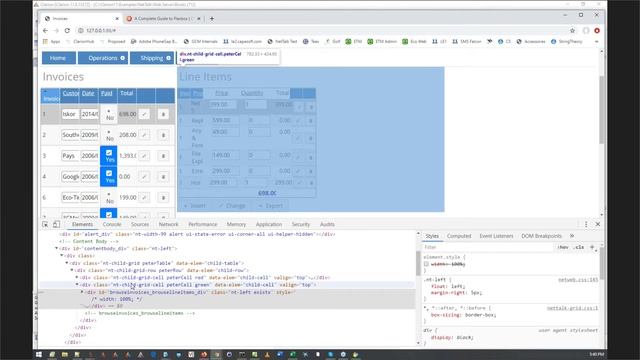Sort invoices by the Customer column header
The height and width of the screenshot is (360, 640).
[71, 93]
